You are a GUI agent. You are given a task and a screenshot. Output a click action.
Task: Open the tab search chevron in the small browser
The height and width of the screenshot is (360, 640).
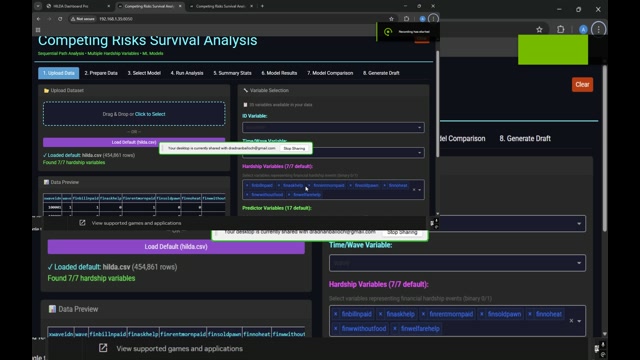click(38, 6)
